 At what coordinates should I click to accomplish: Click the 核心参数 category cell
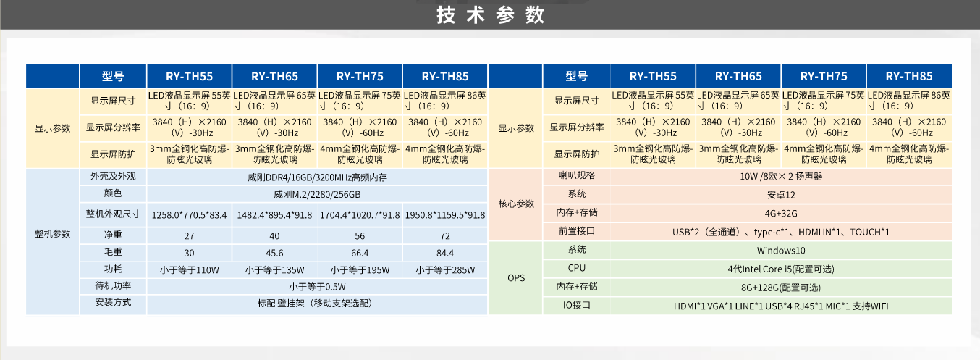516,204
